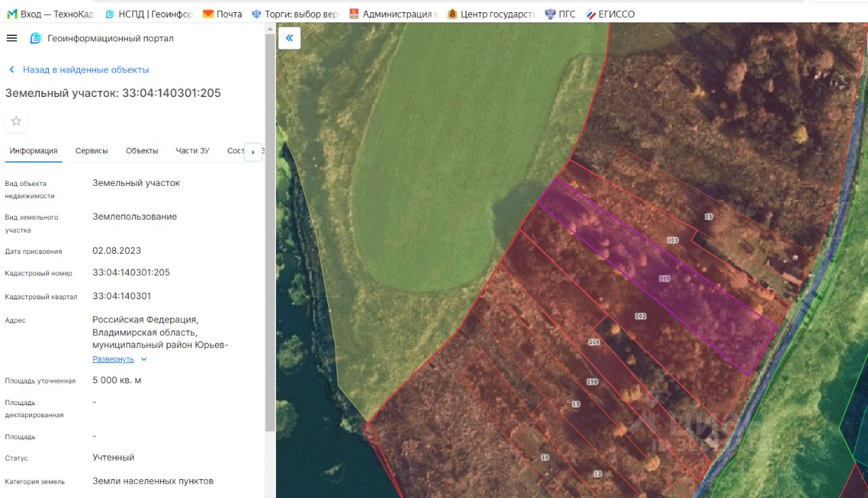Image resolution: width=868 pixels, height=498 pixels.
Task: Add parcel to favorites with star icon
Action: point(16,121)
